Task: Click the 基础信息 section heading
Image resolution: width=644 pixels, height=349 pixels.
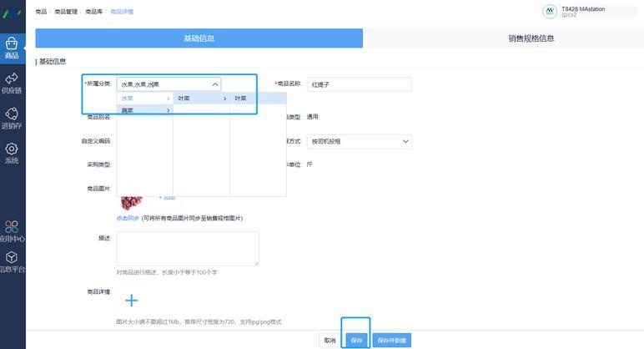Action: point(53,62)
